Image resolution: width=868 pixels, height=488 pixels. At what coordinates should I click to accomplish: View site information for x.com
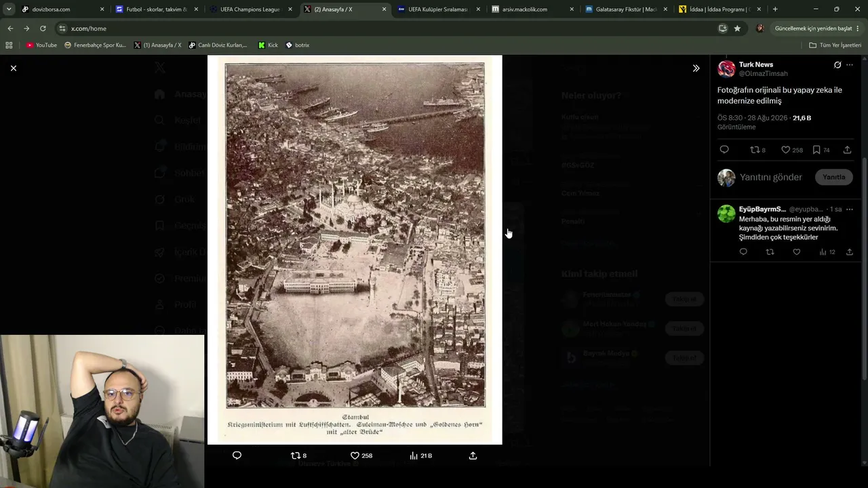[62, 28]
